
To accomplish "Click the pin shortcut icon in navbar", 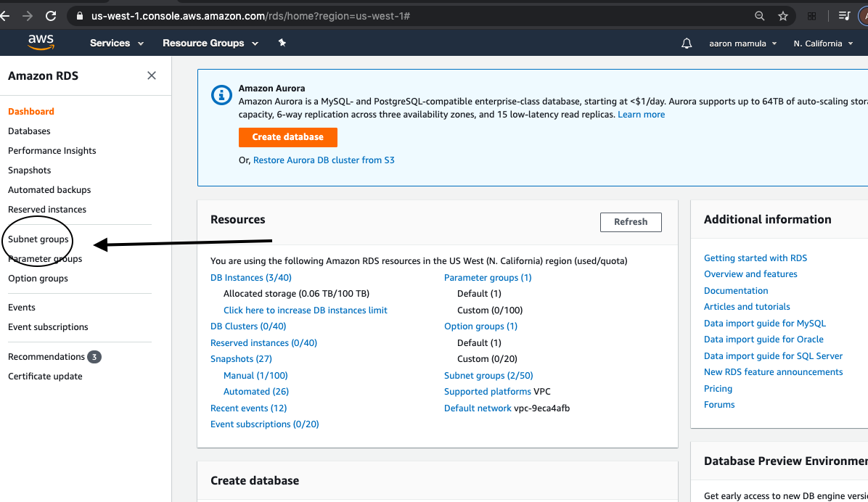I will 282,43.
